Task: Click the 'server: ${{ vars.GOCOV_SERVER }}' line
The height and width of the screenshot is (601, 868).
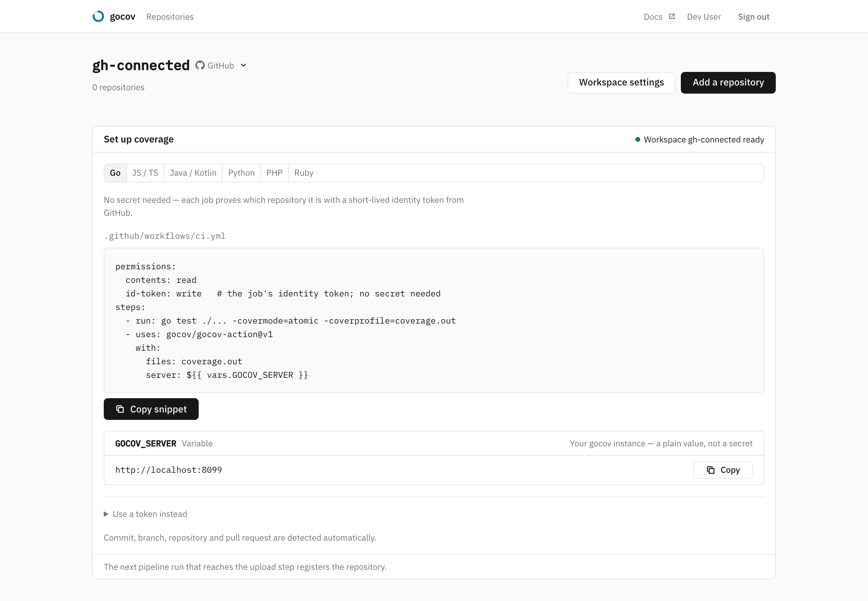Action: tap(227, 375)
